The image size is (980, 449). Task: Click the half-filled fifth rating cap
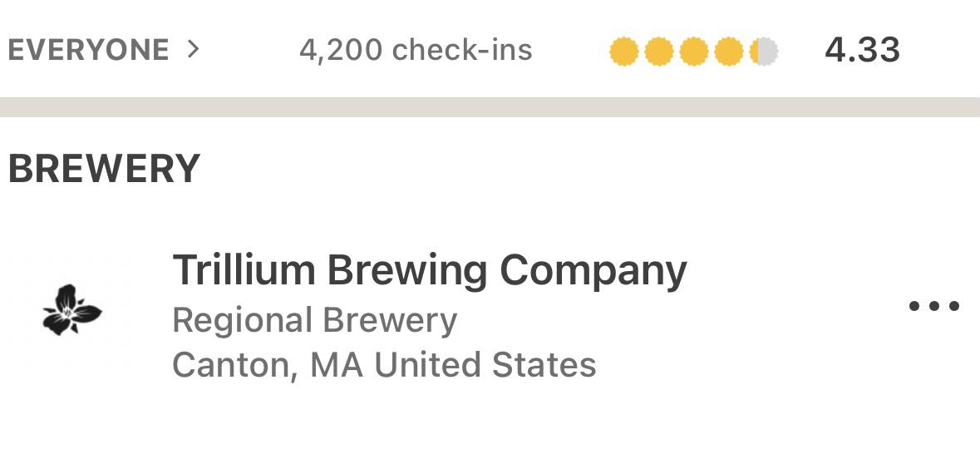click(x=763, y=52)
